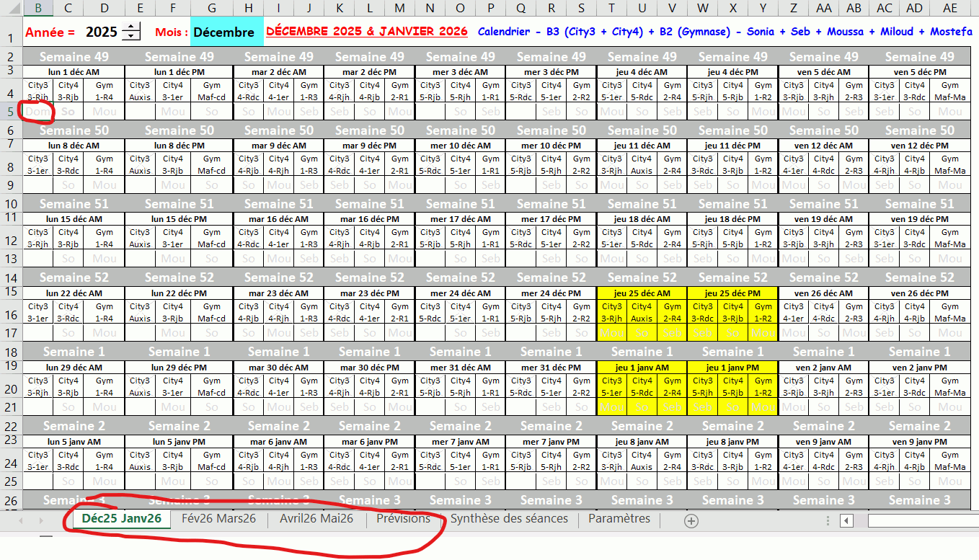Select column T header
The height and width of the screenshot is (560, 979).
(x=611, y=7)
